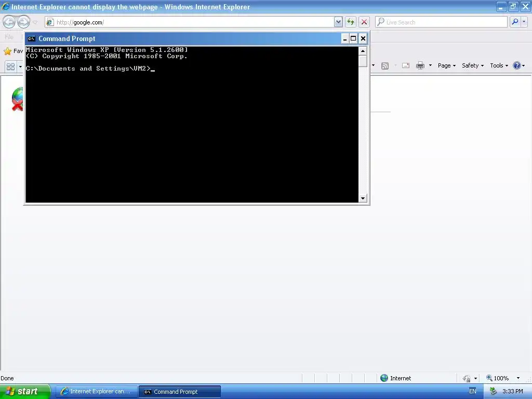532x399 pixels.
Task: Restore down the Internet Explorer window
Action: (x=513, y=6)
